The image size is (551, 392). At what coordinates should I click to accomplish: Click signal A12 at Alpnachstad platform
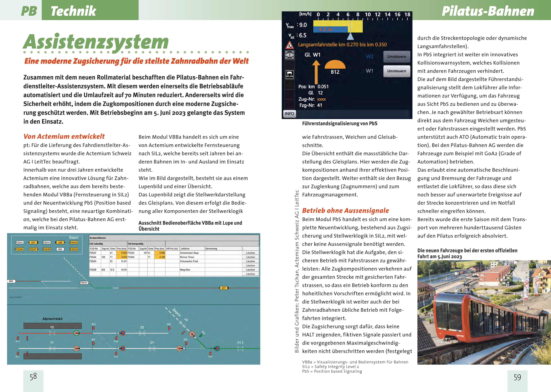click(18, 338)
